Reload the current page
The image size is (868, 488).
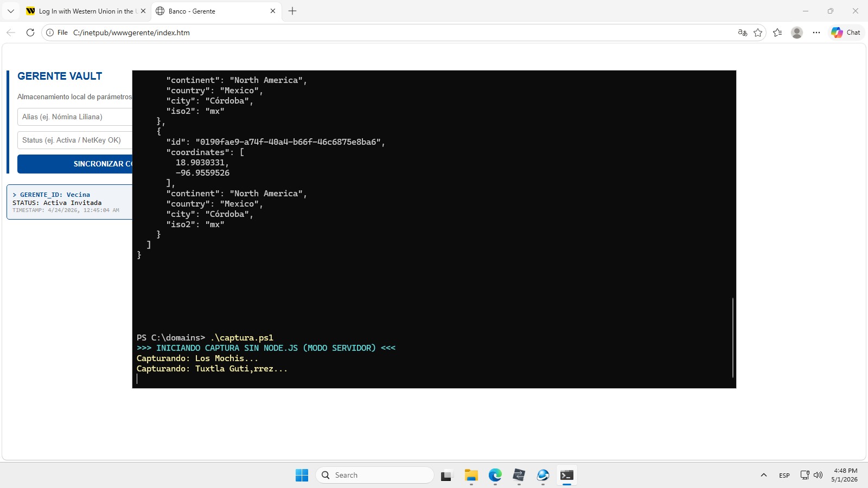click(30, 33)
